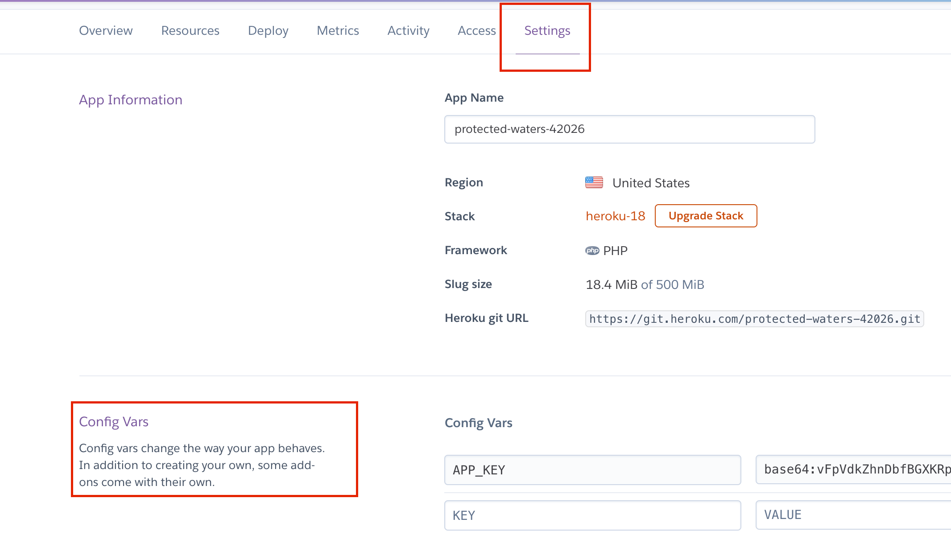Click the Upgrade Stack button
The height and width of the screenshot is (560, 951).
pos(706,216)
